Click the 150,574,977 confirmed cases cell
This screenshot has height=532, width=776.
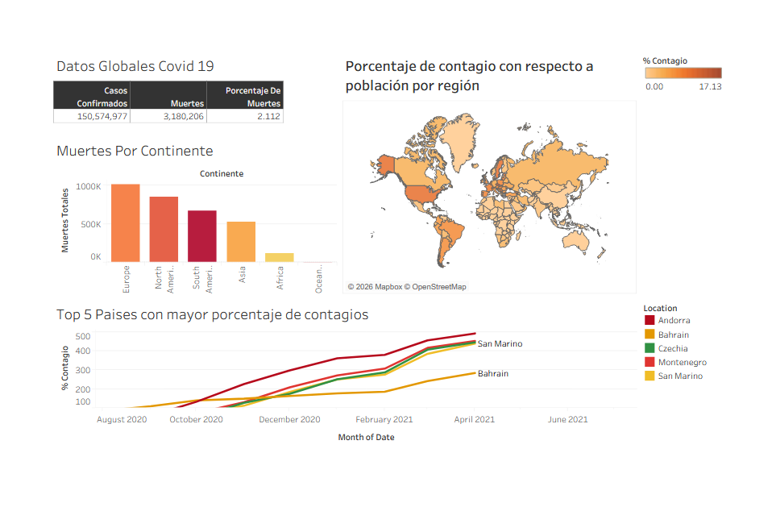(x=92, y=116)
